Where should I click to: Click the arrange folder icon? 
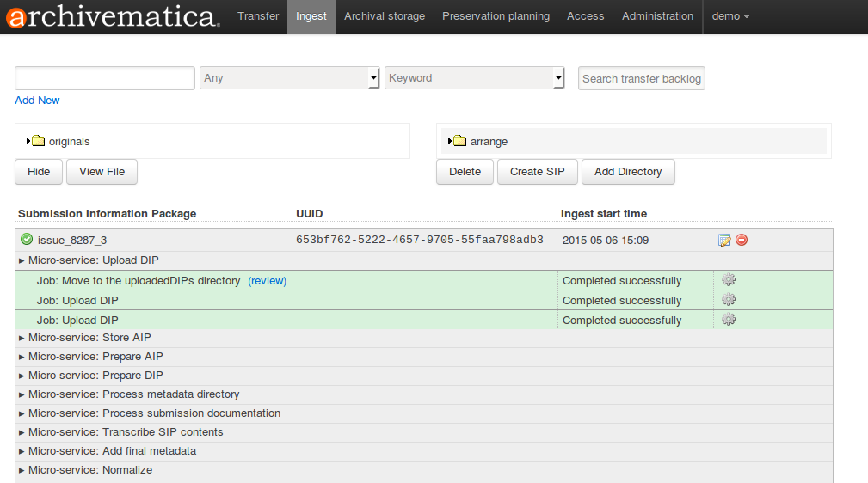coord(460,141)
